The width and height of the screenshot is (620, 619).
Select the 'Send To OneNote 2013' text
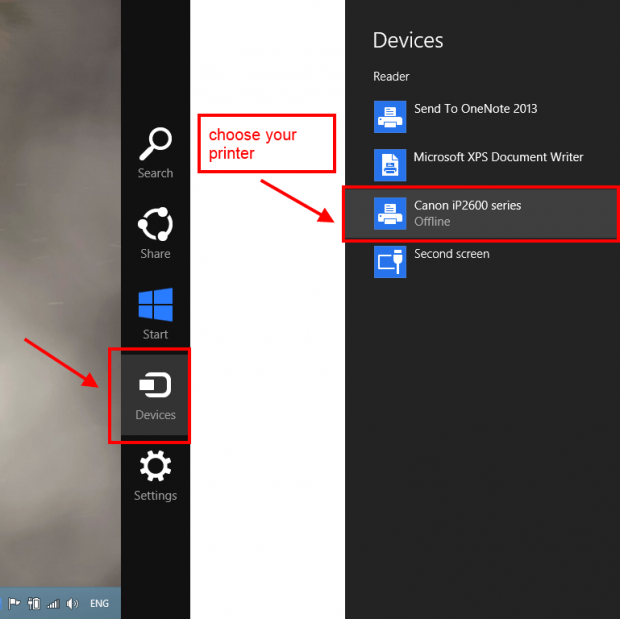[476, 109]
